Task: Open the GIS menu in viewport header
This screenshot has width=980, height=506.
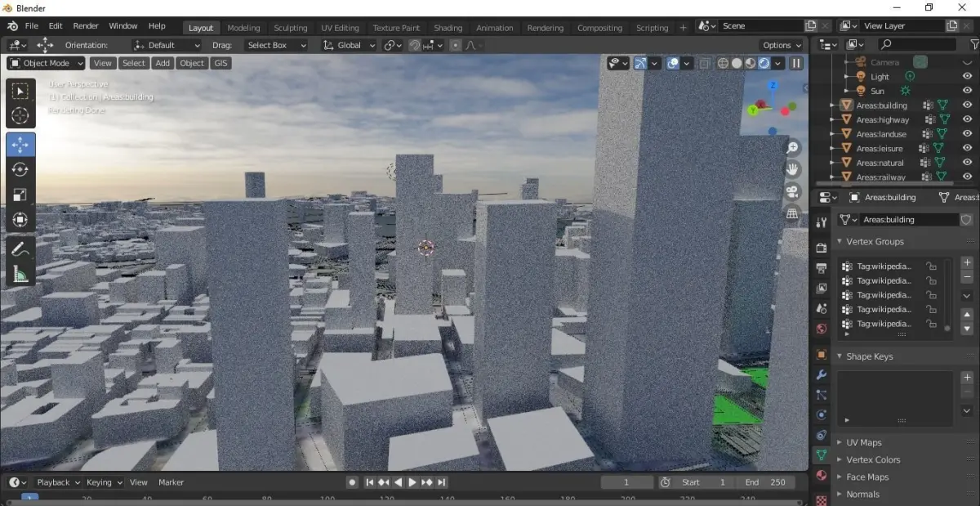Action: 220,63
